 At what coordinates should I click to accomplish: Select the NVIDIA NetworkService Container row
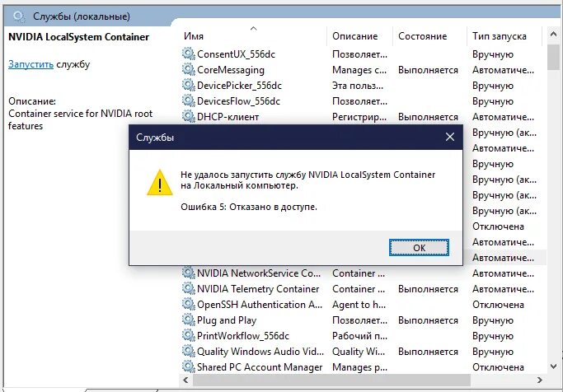click(363, 273)
